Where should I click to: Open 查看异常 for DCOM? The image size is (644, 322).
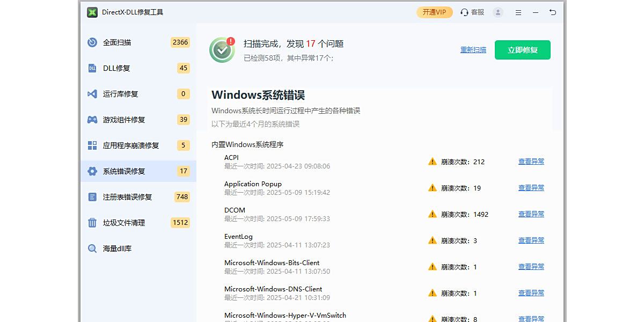coord(531,214)
